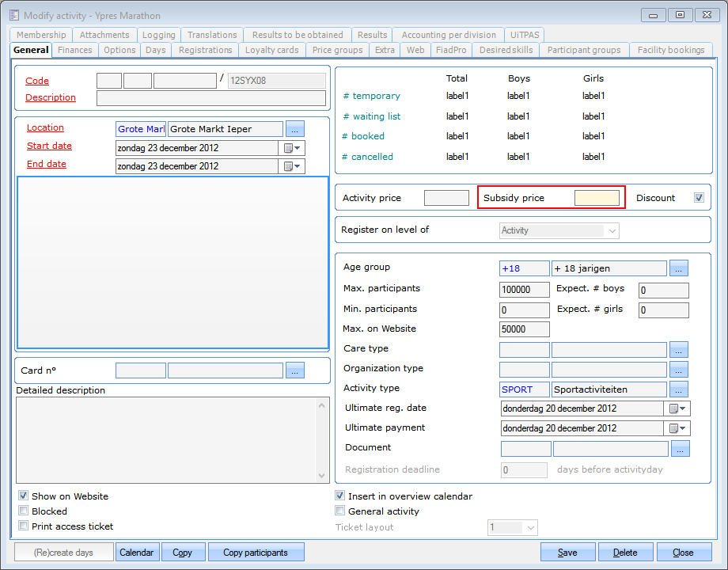
Task: Open the Document browse button
Action: pyautogui.click(x=680, y=449)
